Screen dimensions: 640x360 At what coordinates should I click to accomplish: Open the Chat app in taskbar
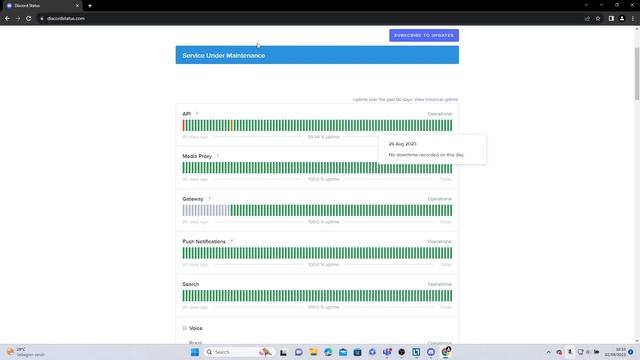pos(298,352)
